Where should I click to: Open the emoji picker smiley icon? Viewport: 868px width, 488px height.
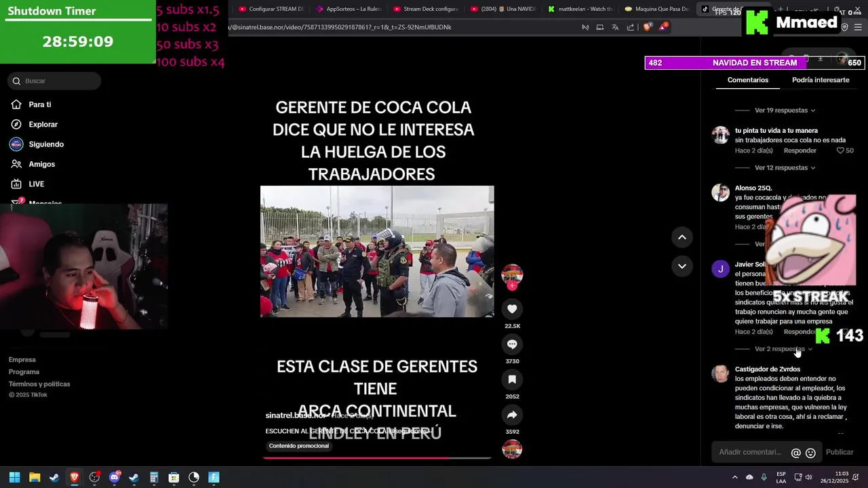point(810,453)
